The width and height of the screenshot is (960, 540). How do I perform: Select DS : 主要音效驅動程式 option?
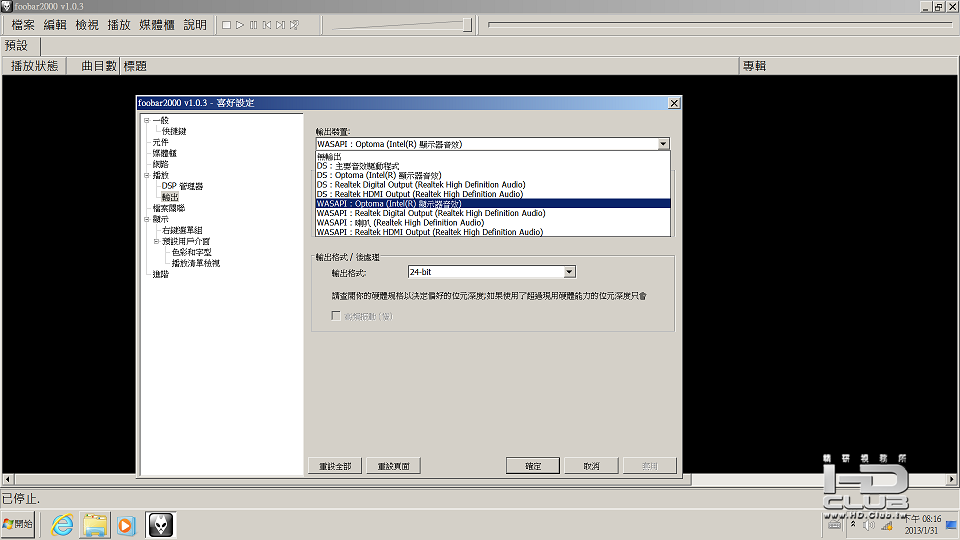tap(493, 166)
